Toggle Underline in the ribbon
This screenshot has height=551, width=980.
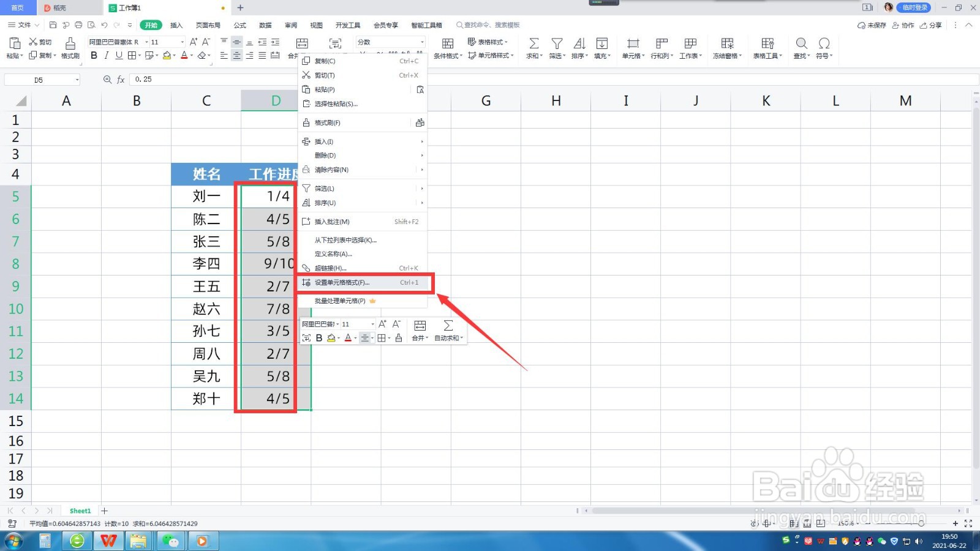(119, 56)
